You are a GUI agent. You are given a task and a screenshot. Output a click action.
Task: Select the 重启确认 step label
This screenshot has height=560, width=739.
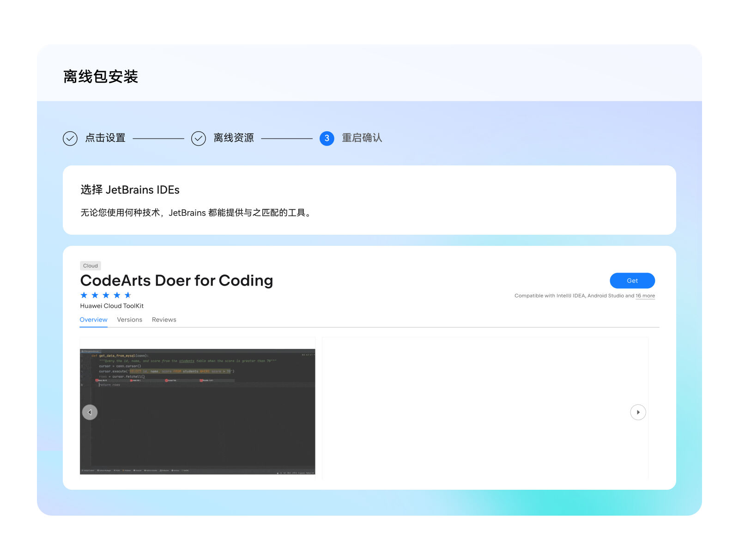362,138
